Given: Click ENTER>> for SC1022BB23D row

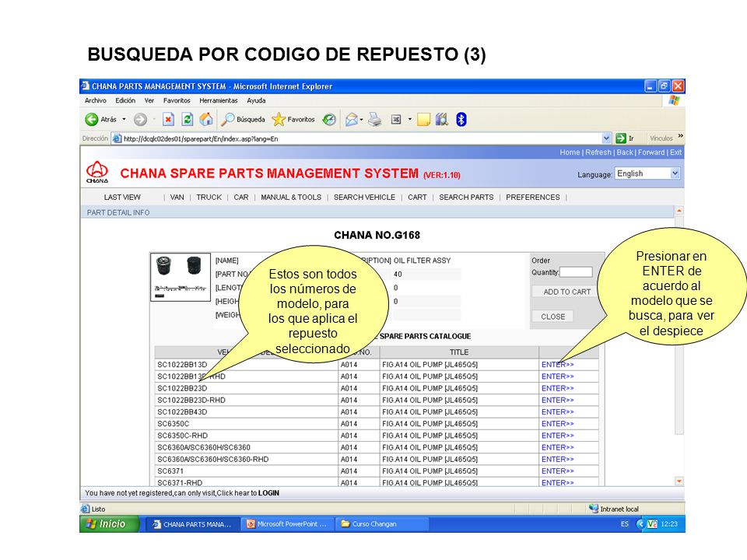Looking at the screenshot, I should [557, 388].
